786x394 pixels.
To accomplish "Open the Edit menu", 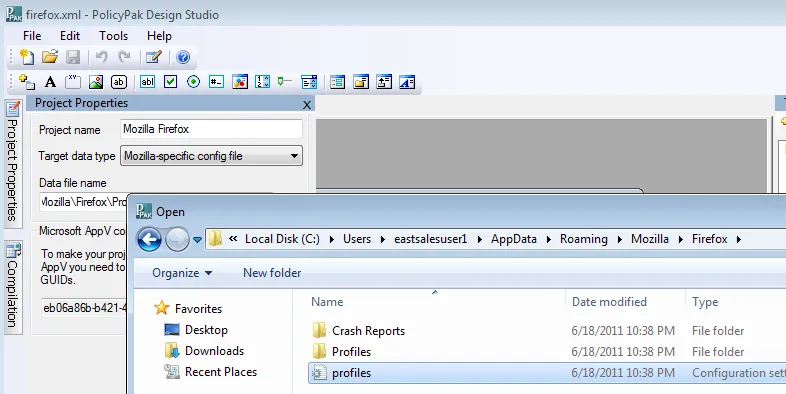I will (70, 36).
